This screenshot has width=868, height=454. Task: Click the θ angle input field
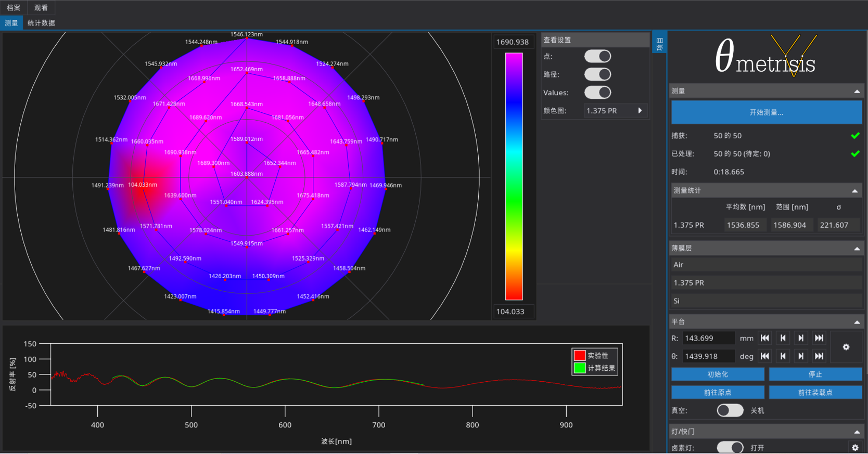[x=708, y=356]
